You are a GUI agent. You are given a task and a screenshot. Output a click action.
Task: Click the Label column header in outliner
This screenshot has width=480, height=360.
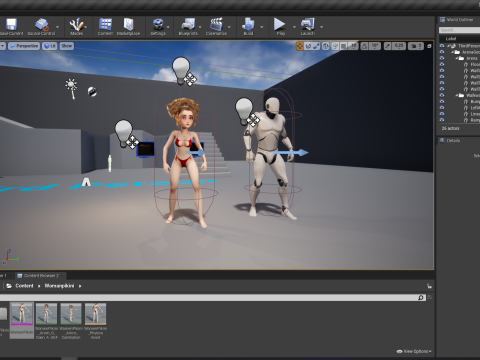(451, 39)
